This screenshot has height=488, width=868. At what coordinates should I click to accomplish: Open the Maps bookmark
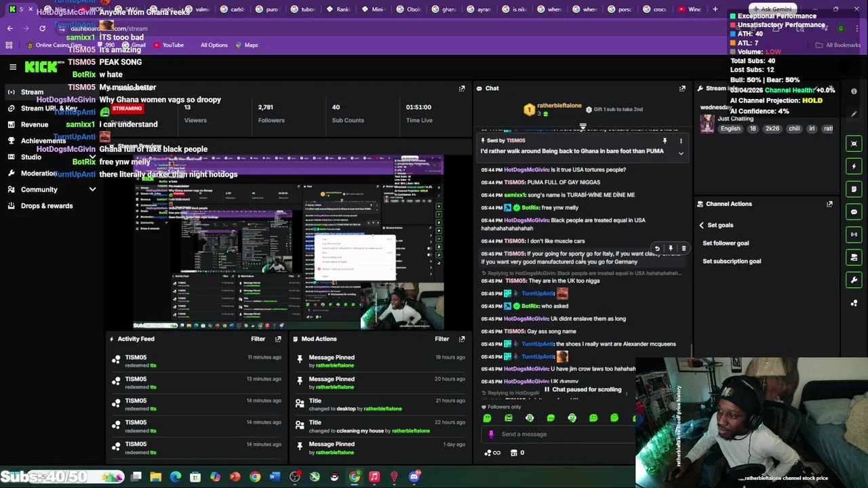point(246,45)
